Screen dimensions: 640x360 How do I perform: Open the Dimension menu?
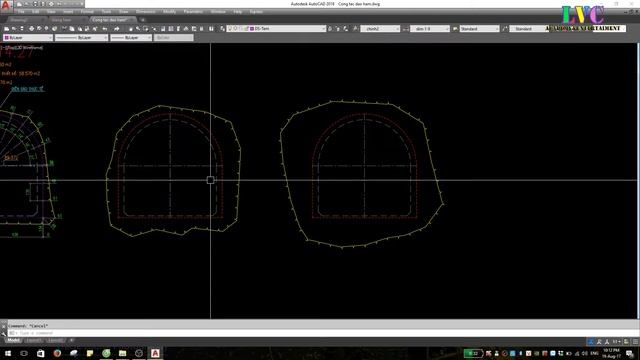(x=145, y=12)
